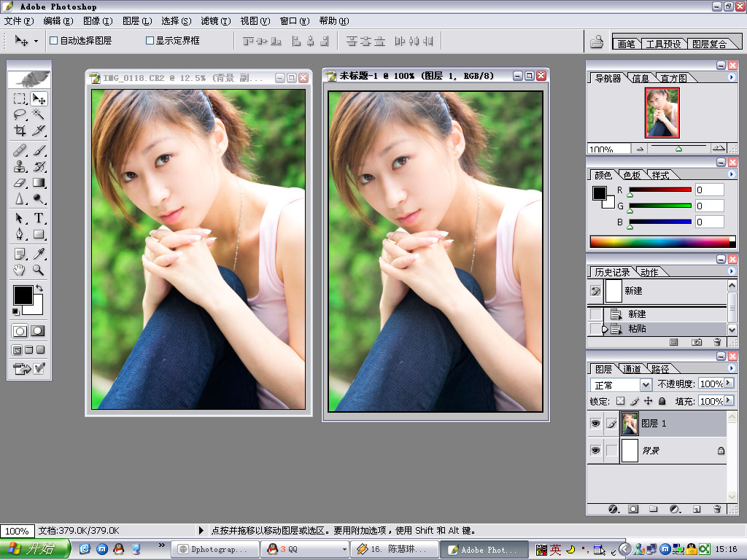Open Color panel flyout menu arrow
This screenshot has width=747, height=560.
pyautogui.click(x=731, y=174)
